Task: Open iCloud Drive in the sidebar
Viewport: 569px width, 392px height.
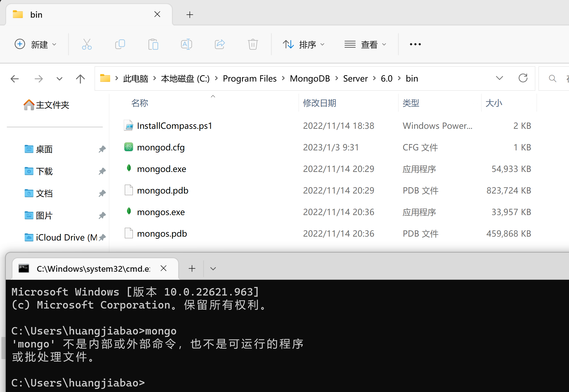Action: tap(61, 237)
